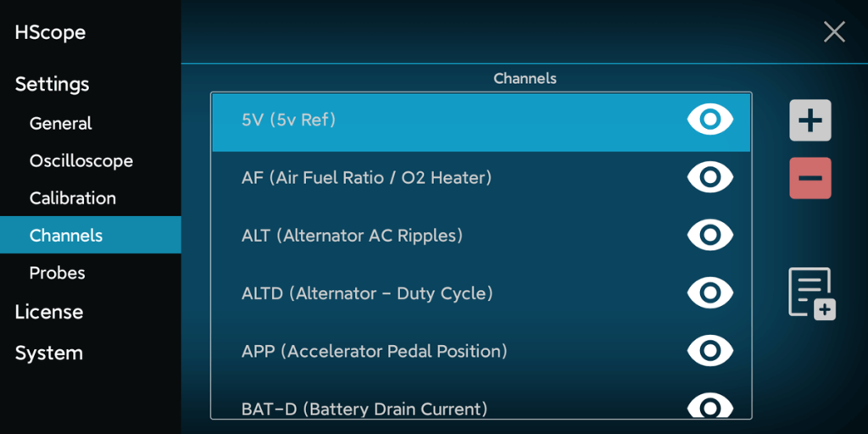This screenshot has height=434, width=868.
Task: Select the Settings heading in sidebar
Action: [52, 85]
